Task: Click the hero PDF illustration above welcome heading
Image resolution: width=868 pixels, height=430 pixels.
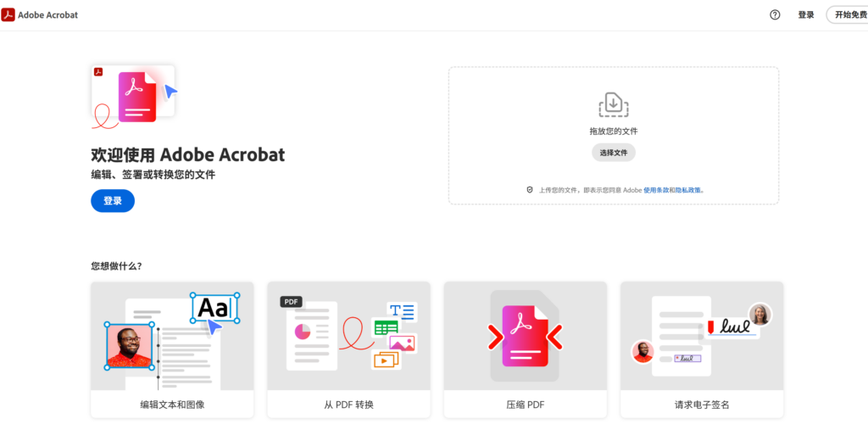Action: coord(134,96)
